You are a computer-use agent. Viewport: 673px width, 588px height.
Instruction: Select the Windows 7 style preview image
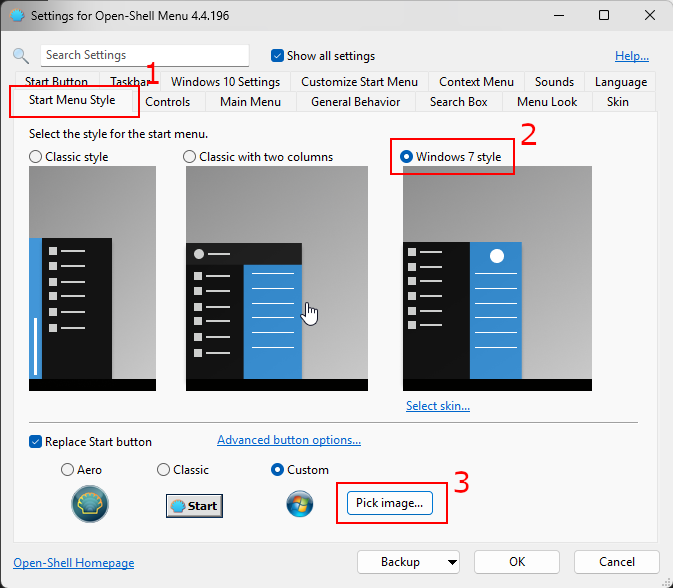(x=496, y=278)
